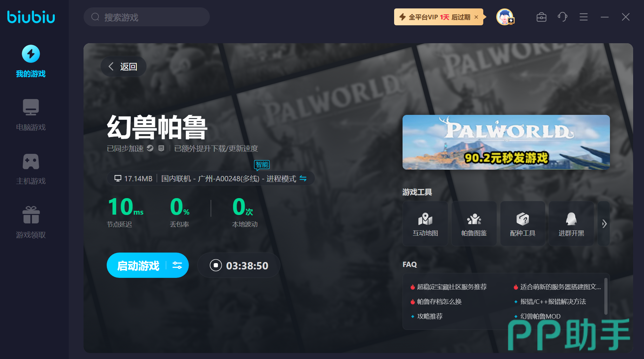Click the FAQ panel scrollbar
Image resolution: width=644 pixels, height=359 pixels.
pyautogui.click(x=606, y=296)
